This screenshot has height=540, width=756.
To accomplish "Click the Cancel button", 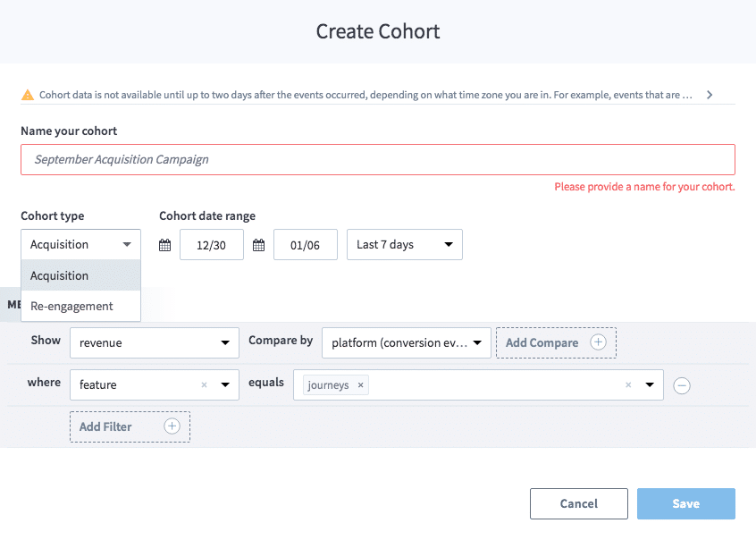I will 578,503.
